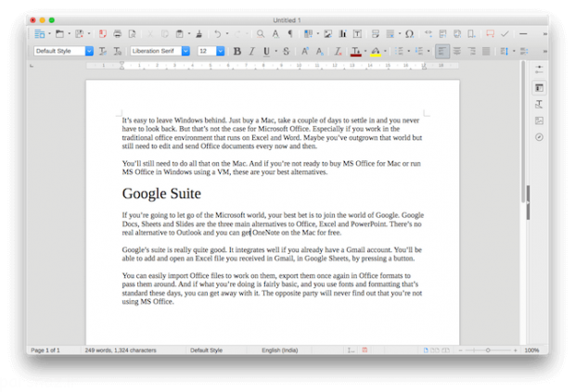Toggle Track Changes checkmark icon
Viewport: 575px width, 392px height.
pos(505,34)
